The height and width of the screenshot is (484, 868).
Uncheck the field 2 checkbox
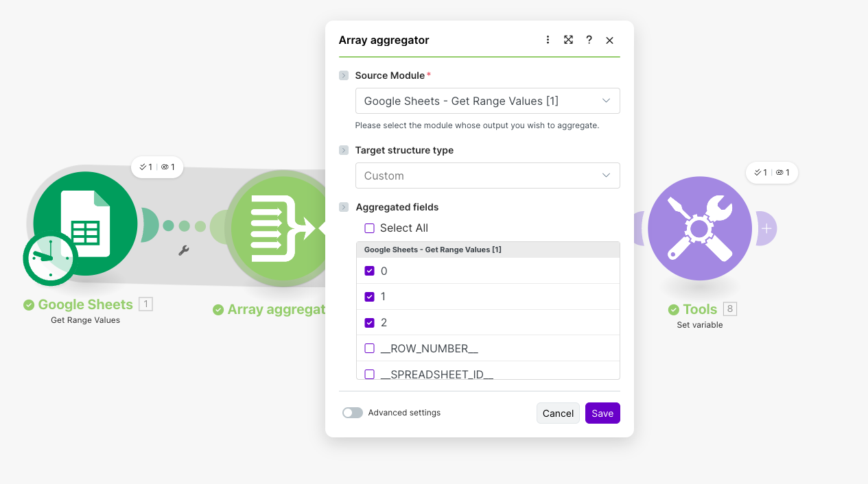coord(369,322)
